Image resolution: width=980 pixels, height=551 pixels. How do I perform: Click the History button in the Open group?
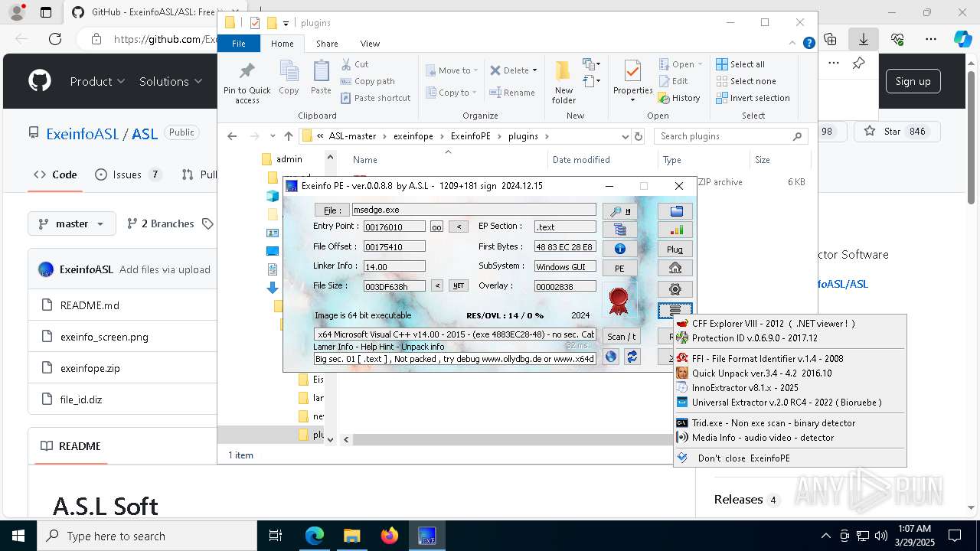coord(679,98)
